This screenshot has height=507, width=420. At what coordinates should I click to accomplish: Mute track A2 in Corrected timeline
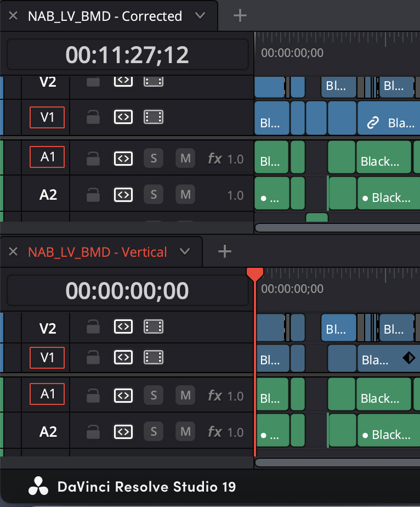click(x=185, y=194)
